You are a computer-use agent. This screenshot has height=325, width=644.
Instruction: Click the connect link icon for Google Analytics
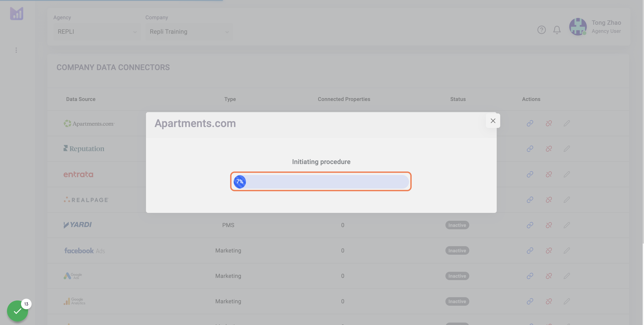coord(530,302)
